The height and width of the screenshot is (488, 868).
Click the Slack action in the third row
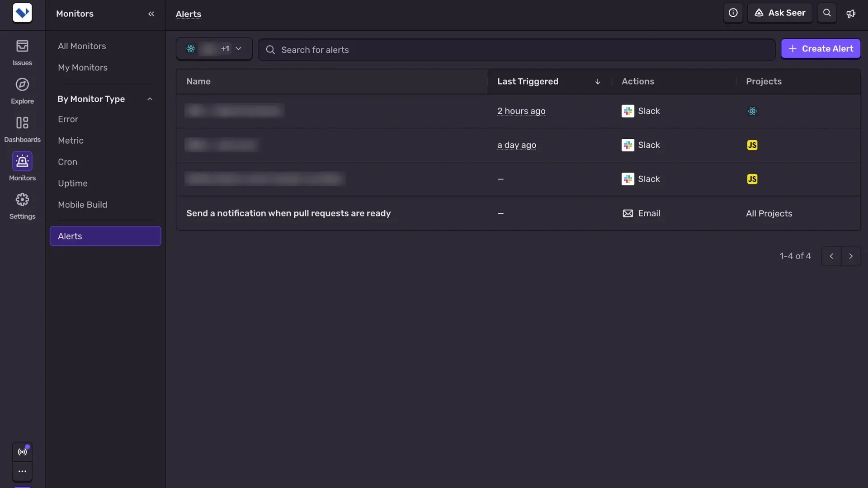pyautogui.click(x=641, y=179)
